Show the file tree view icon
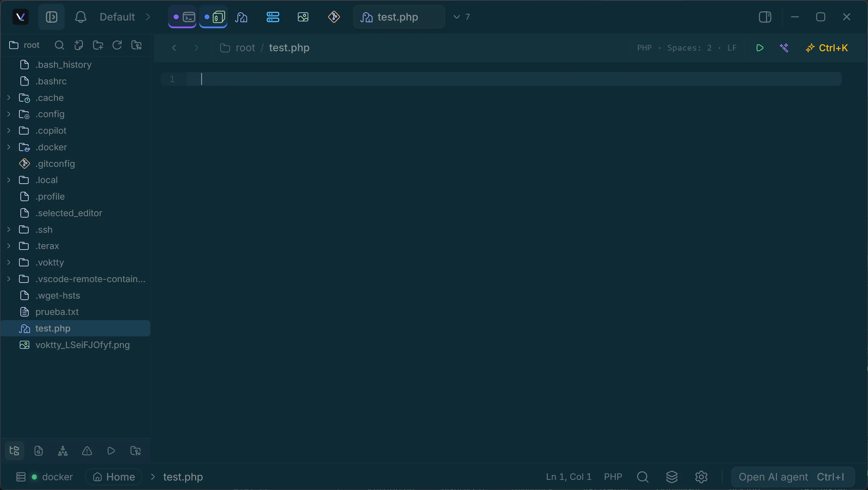The width and height of the screenshot is (868, 490). [x=14, y=450]
